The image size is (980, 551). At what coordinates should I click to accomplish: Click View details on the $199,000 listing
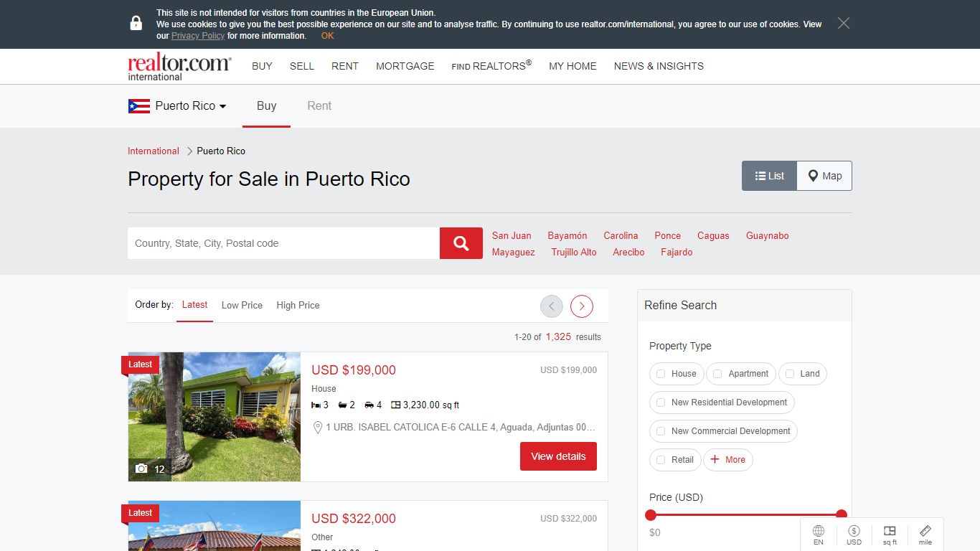[x=558, y=456]
